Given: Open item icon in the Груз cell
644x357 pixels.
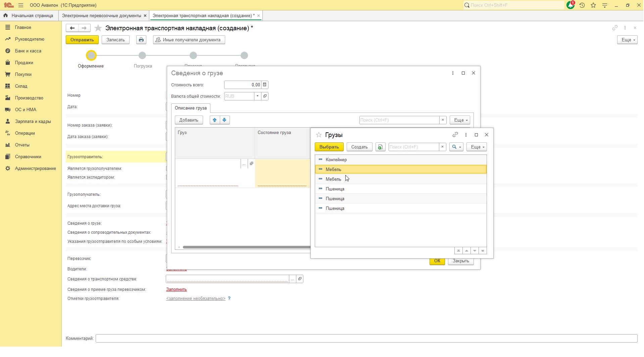Looking at the screenshot, I should point(251,164).
